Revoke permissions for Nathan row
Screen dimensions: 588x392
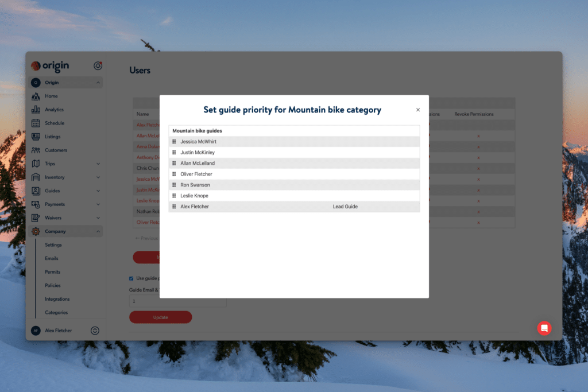point(478,212)
